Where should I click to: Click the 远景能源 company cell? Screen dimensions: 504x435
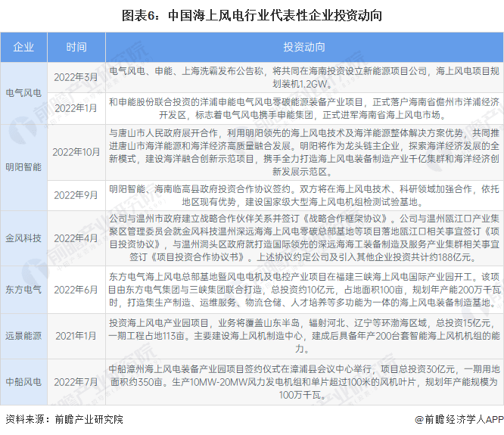(24, 335)
